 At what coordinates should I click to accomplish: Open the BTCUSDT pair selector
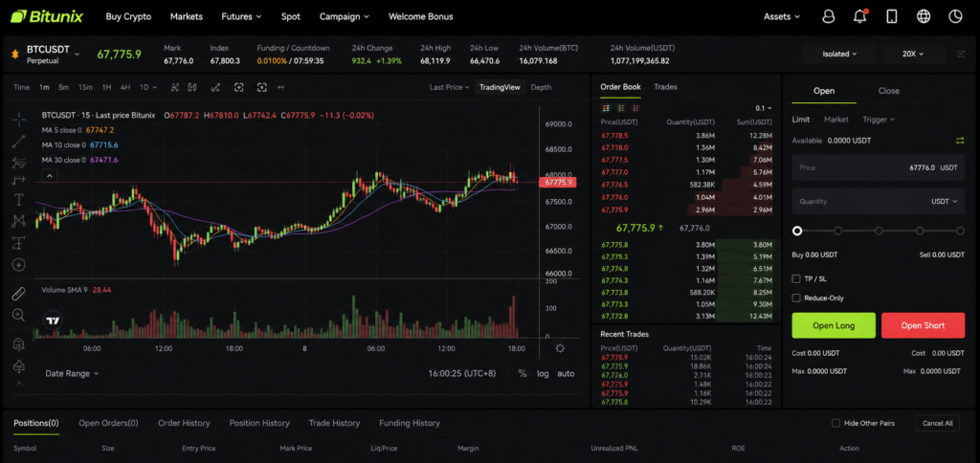(54, 55)
